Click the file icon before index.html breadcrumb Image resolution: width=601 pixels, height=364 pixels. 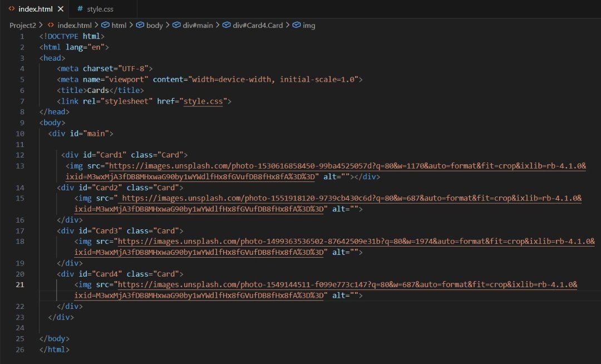coord(51,25)
